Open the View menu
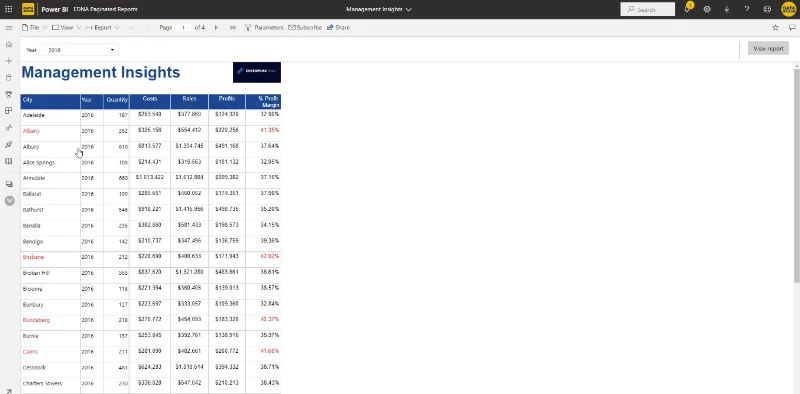 [x=66, y=28]
